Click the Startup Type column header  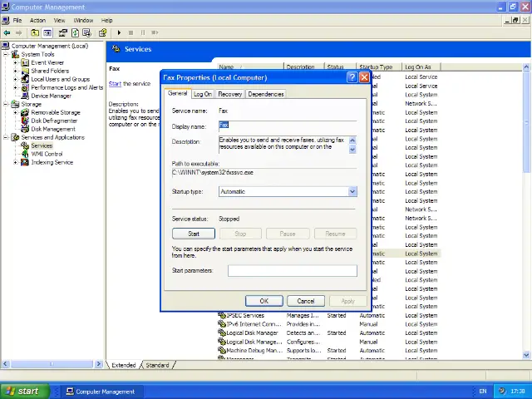click(x=379, y=66)
